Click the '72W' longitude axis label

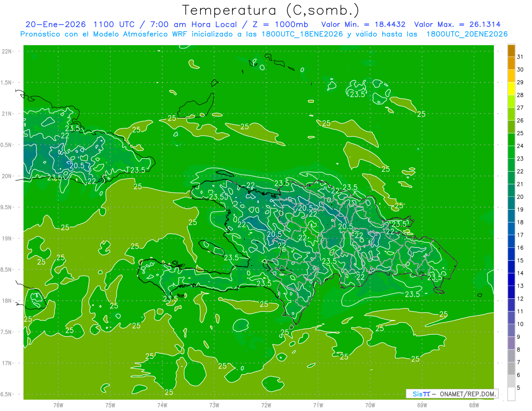(x=266, y=405)
